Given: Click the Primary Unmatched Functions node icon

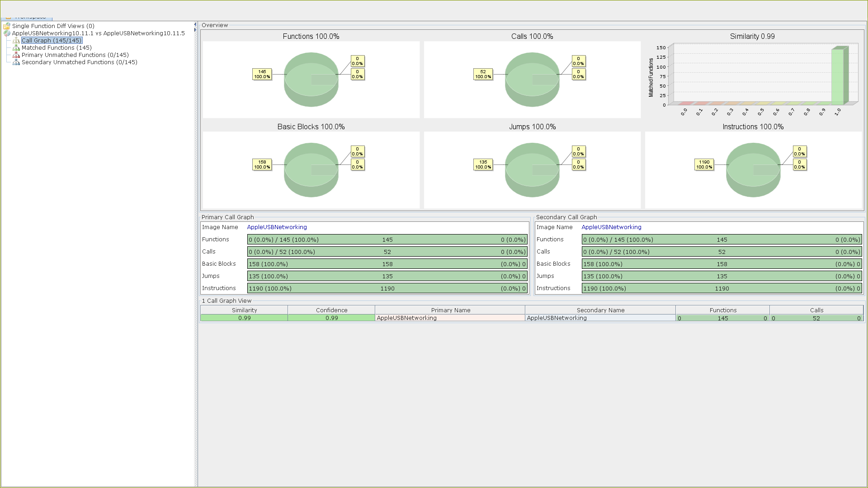Looking at the screenshot, I should point(16,55).
